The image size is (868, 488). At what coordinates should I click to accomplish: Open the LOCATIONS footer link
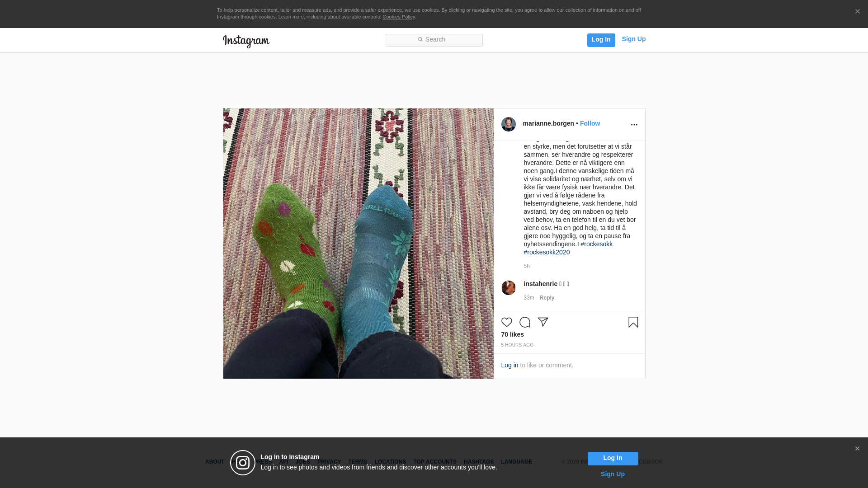click(x=390, y=462)
